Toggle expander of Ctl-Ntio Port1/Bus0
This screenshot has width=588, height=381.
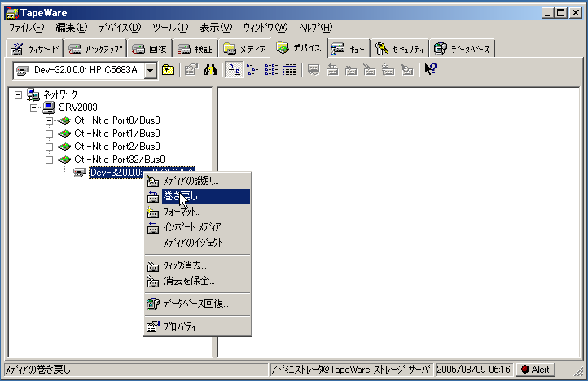point(49,134)
